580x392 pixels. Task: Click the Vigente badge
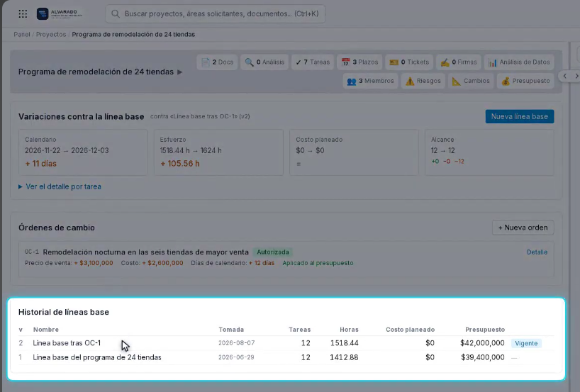(526, 343)
